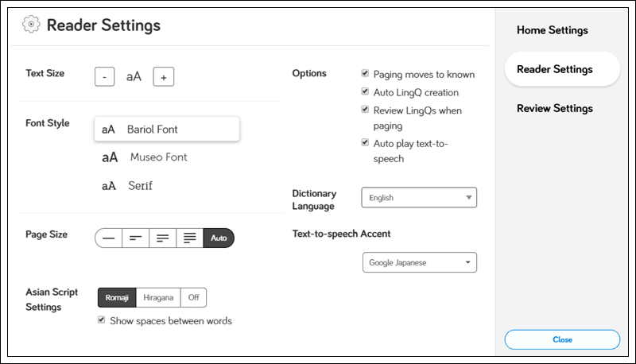Open the Review Settings tab
636x364 pixels.
click(x=554, y=108)
